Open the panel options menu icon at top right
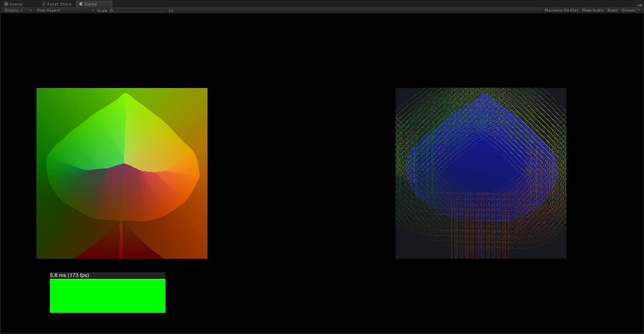The image size is (644, 334). coord(640,5)
